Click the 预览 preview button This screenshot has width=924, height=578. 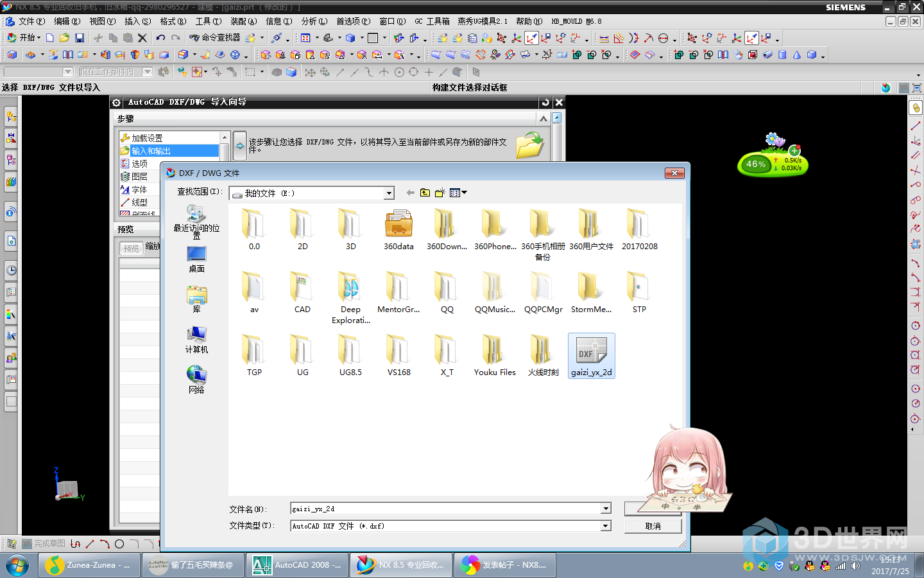pos(132,249)
